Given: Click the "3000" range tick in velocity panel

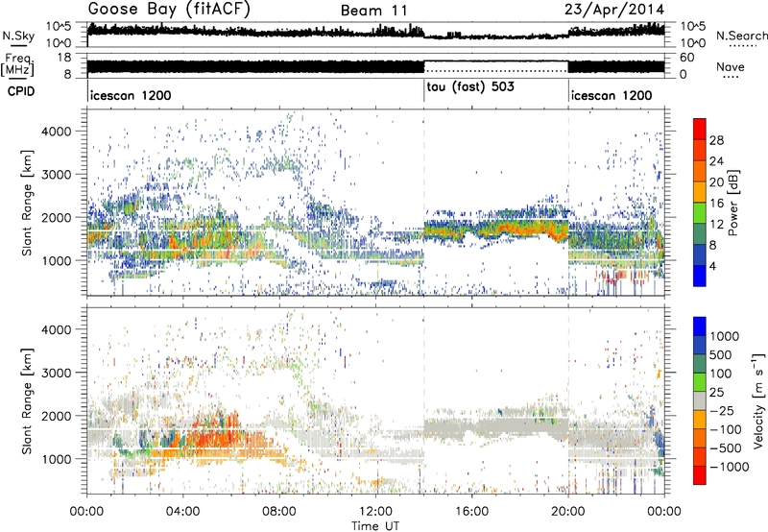Looking at the screenshot, I should pos(56,373).
